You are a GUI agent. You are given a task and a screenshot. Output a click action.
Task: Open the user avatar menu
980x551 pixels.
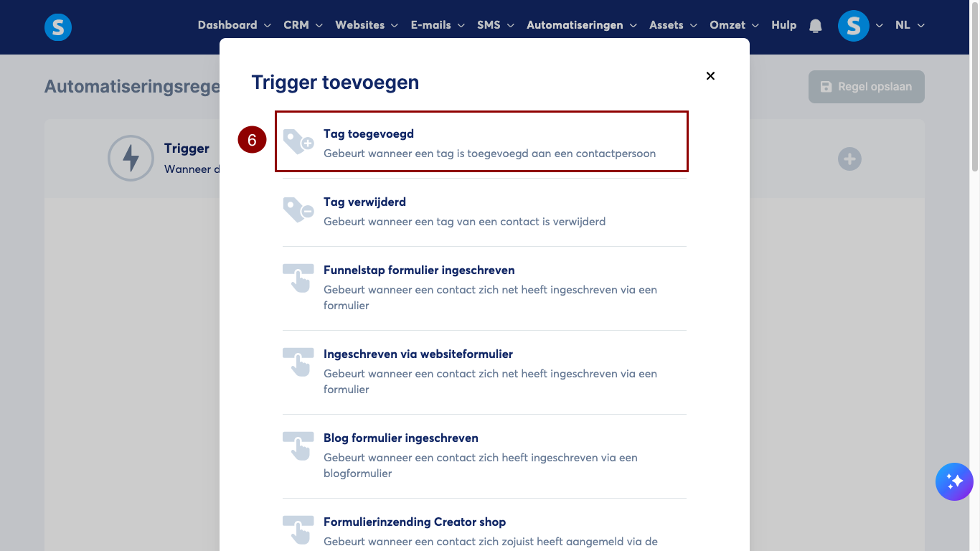pyautogui.click(x=853, y=26)
